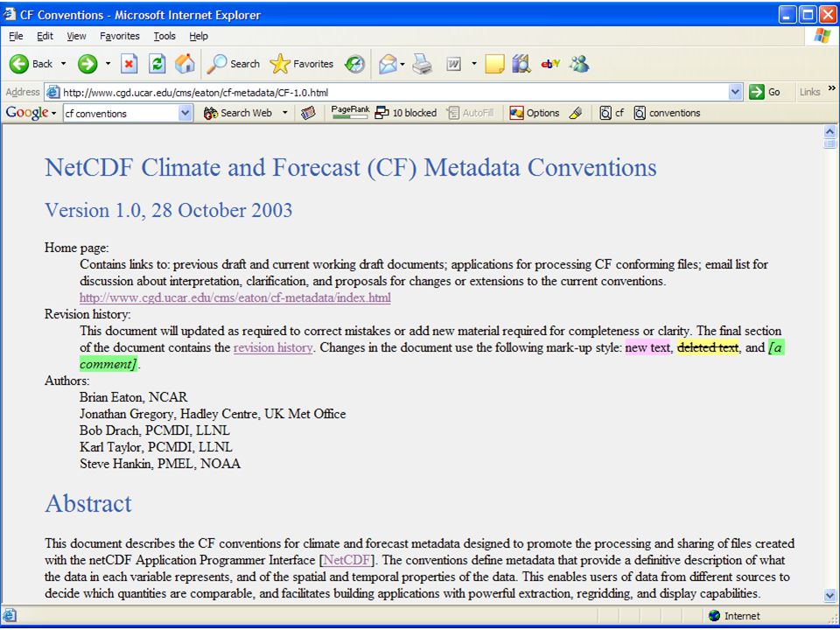Follow the NetCDF reference link
The image size is (840, 630).
347,560
